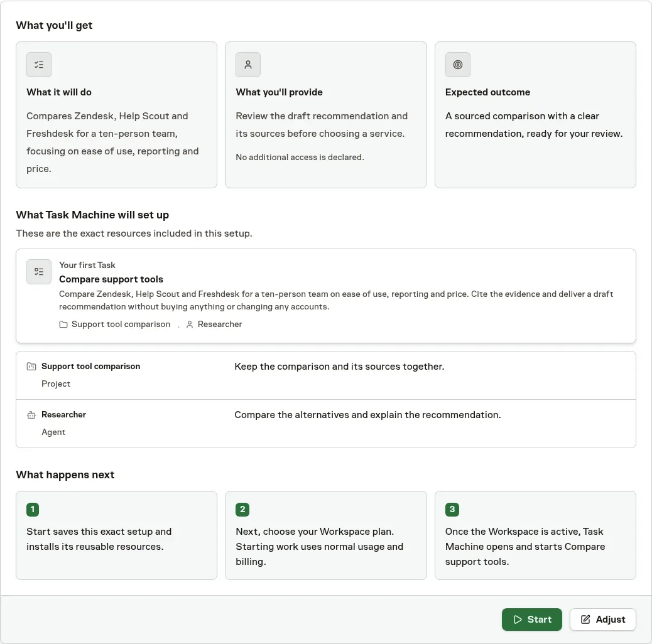
Task: Click the green step 3 badge
Action: pos(452,510)
